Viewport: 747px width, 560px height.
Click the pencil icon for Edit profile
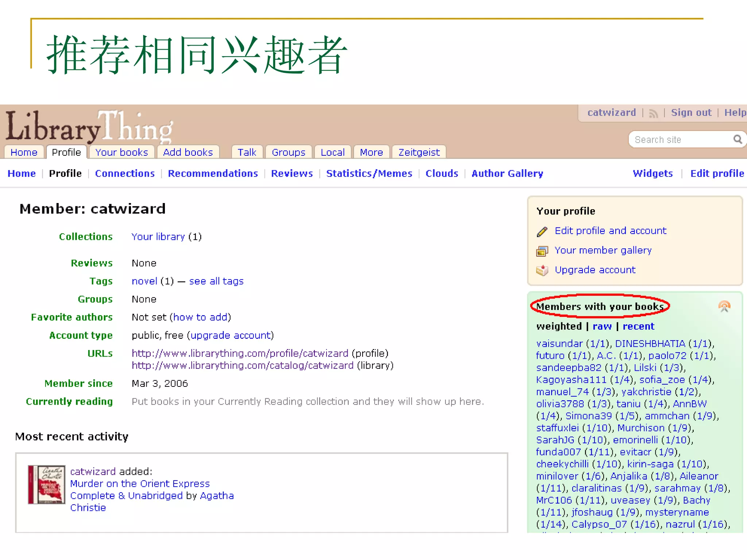542,231
